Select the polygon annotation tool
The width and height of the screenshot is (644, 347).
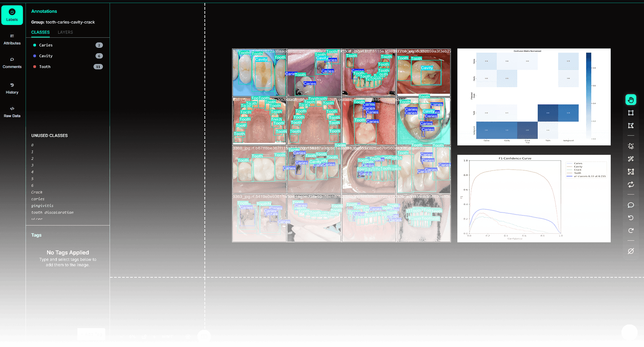point(631,126)
